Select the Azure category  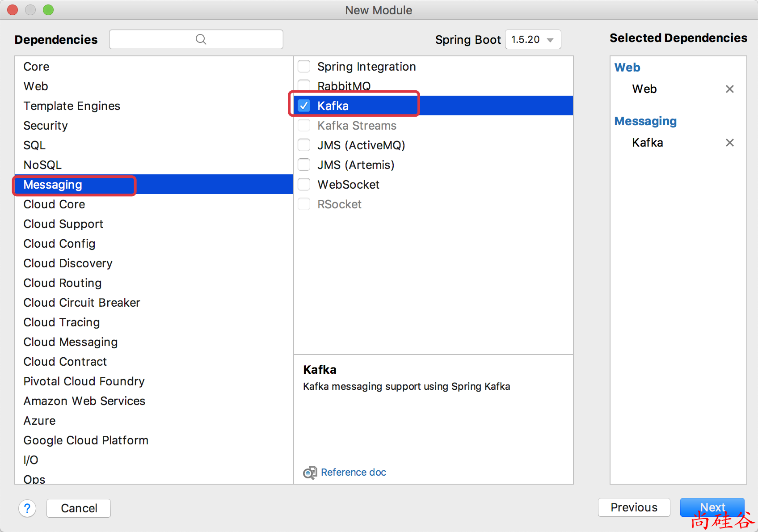click(x=154, y=421)
